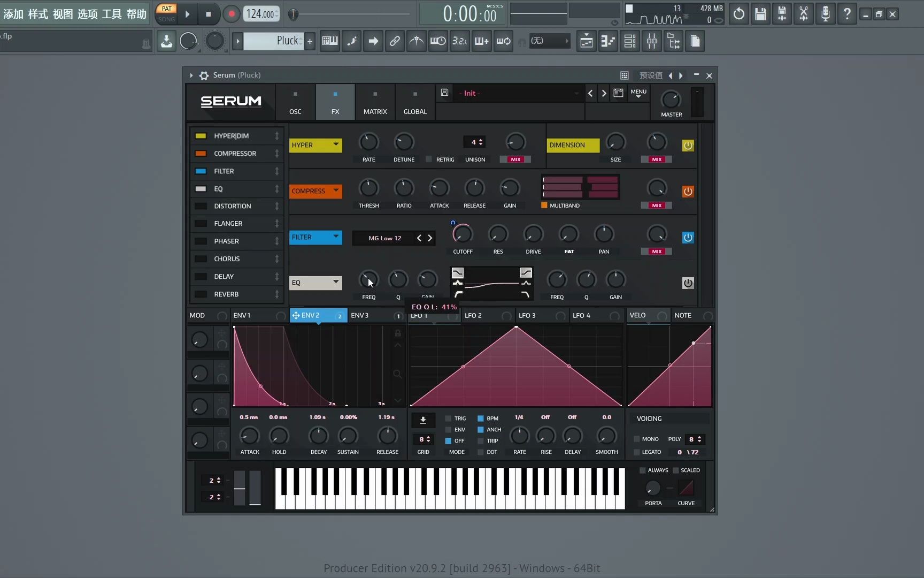Toggle the LFO BPM checkbox
The width and height of the screenshot is (924, 578).
point(481,419)
